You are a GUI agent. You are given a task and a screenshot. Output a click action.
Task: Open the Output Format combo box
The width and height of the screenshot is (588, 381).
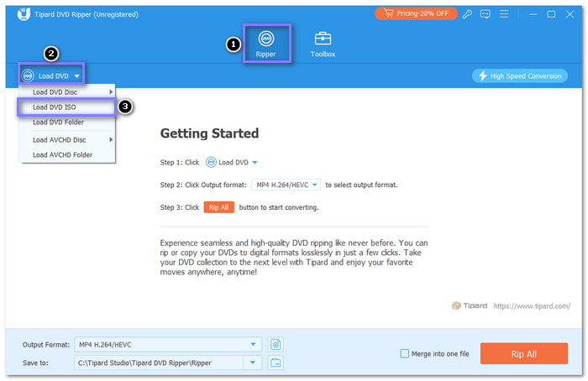click(x=168, y=344)
